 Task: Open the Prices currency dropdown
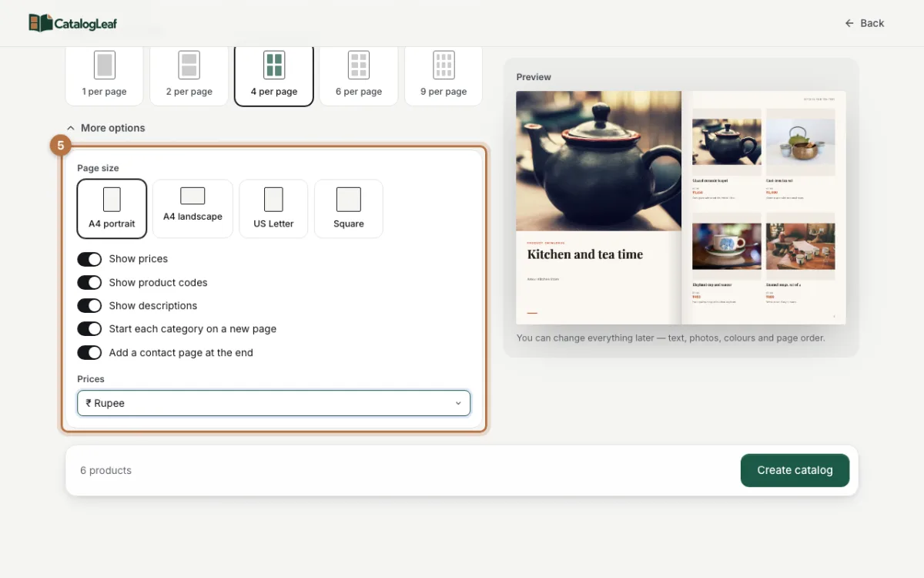coord(273,403)
